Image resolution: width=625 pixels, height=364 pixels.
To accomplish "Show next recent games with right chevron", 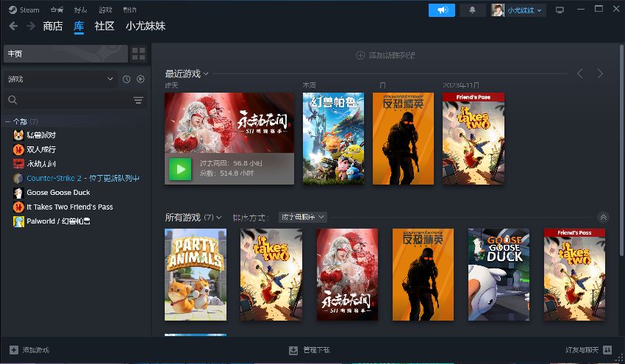I will click(x=600, y=74).
